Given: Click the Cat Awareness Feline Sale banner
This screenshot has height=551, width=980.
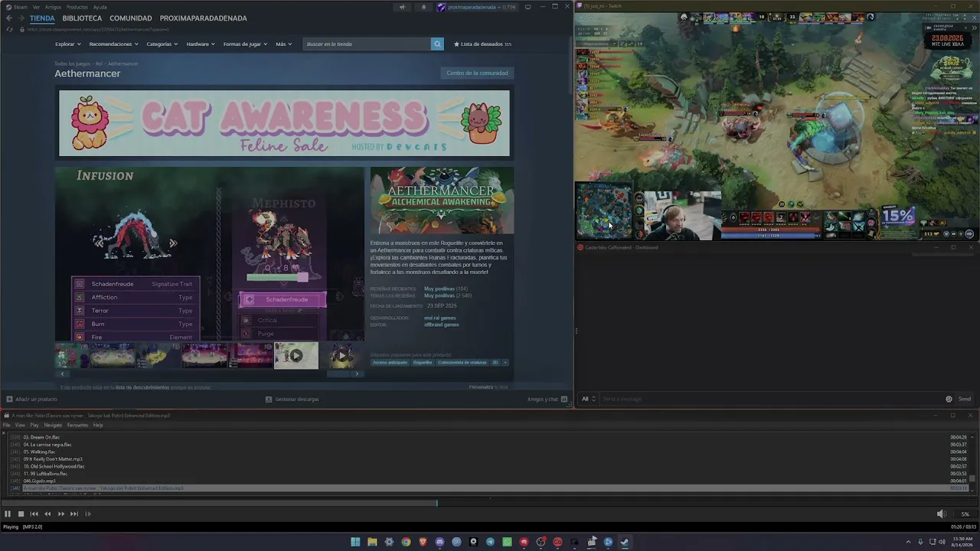Looking at the screenshot, I should (284, 123).
